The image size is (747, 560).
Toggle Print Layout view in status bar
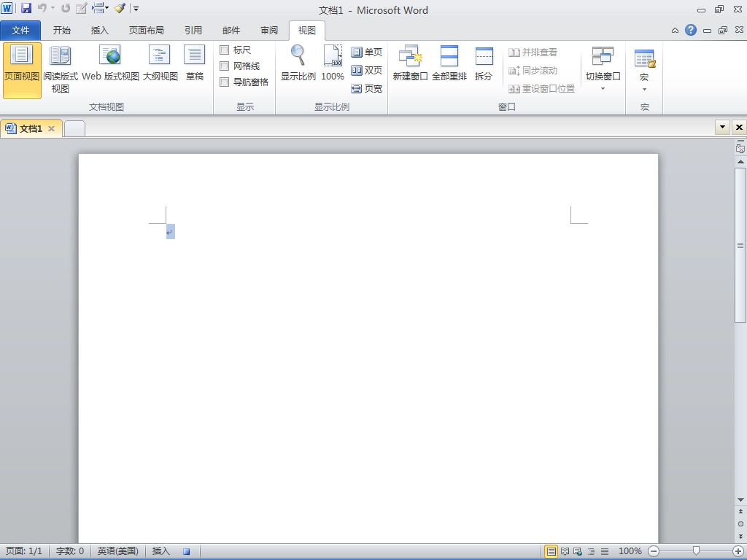(551, 551)
